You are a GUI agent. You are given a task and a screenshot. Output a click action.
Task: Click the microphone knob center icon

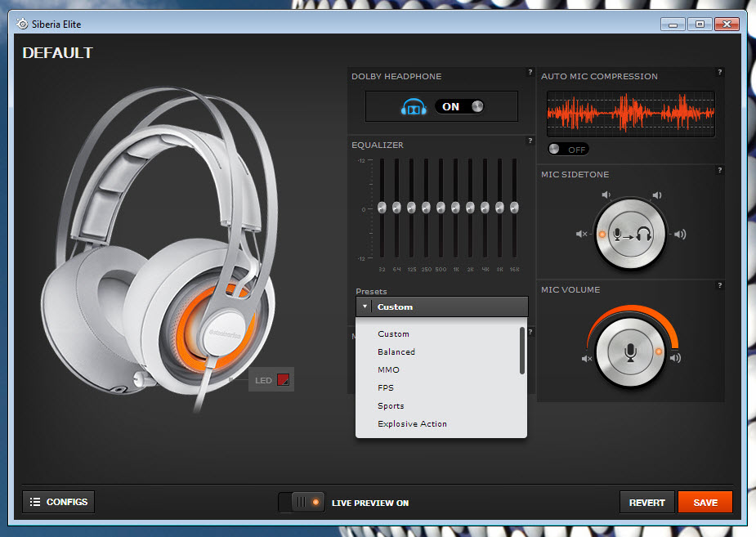pos(631,352)
